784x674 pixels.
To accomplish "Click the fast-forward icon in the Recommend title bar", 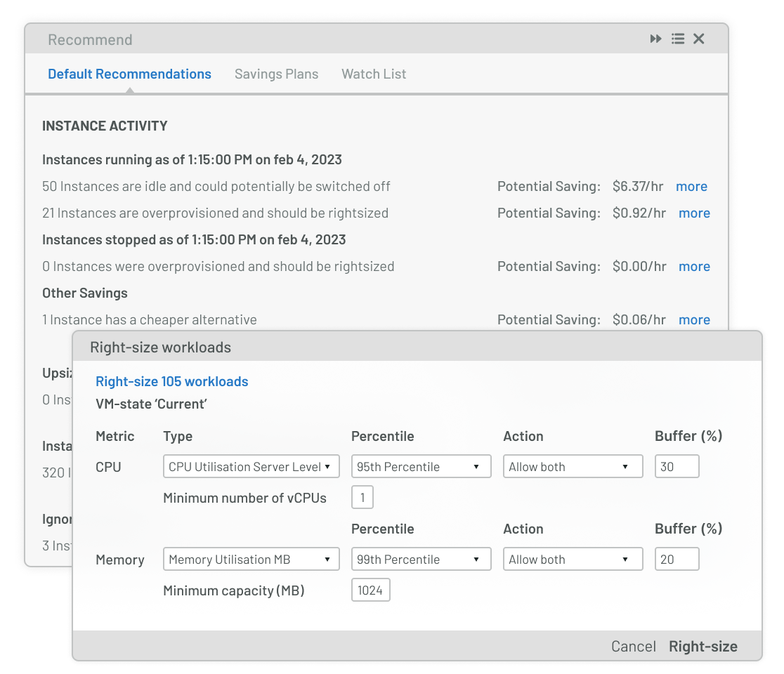I will (x=655, y=39).
